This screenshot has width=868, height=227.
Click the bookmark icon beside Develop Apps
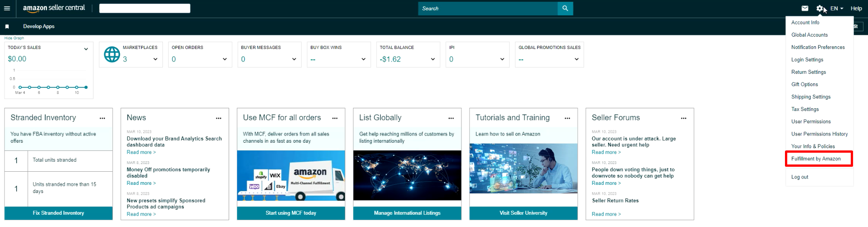click(x=7, y=27)
